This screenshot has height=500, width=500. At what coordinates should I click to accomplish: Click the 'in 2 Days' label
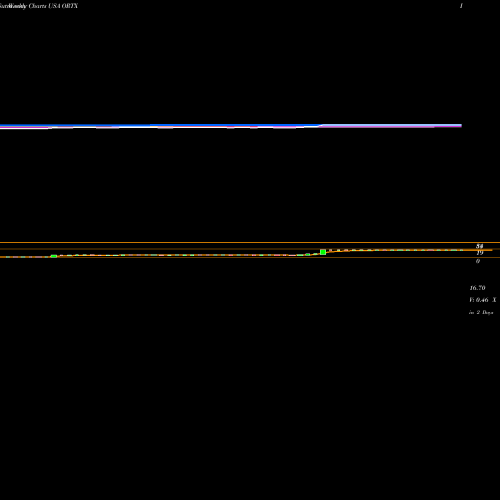[x=481, y=312]
